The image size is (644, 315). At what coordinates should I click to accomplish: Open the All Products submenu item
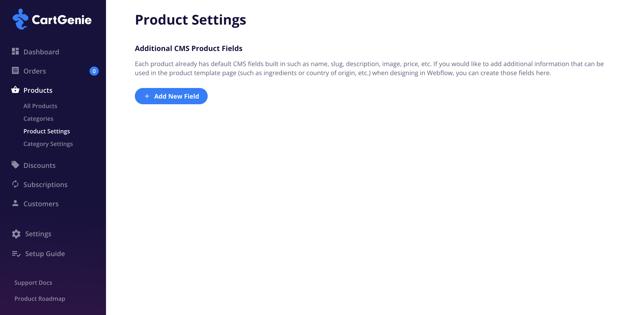pyautogui.click(x=40, y=106)
